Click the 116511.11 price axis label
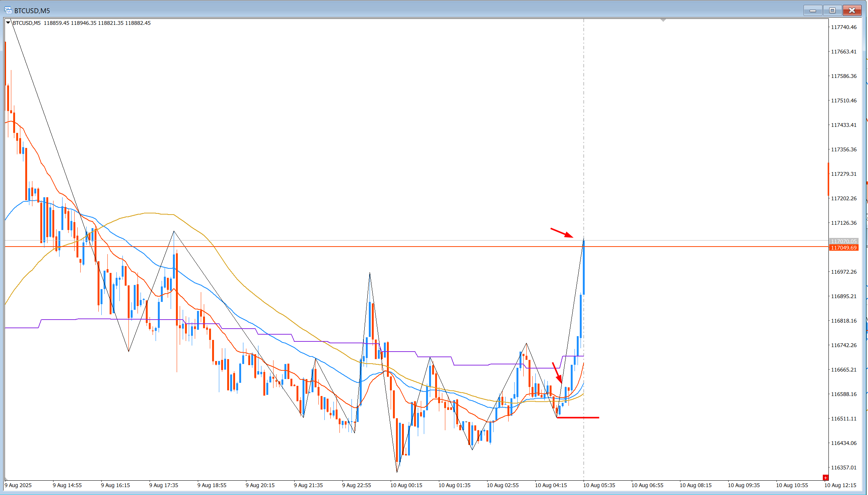 click(x=844, y=419)
